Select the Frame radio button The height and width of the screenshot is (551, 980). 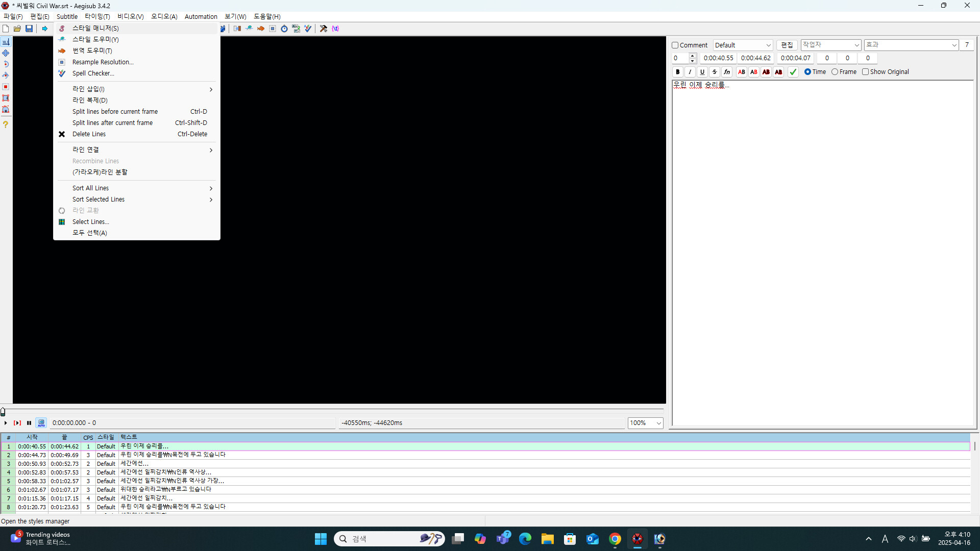tap(835, 72)
